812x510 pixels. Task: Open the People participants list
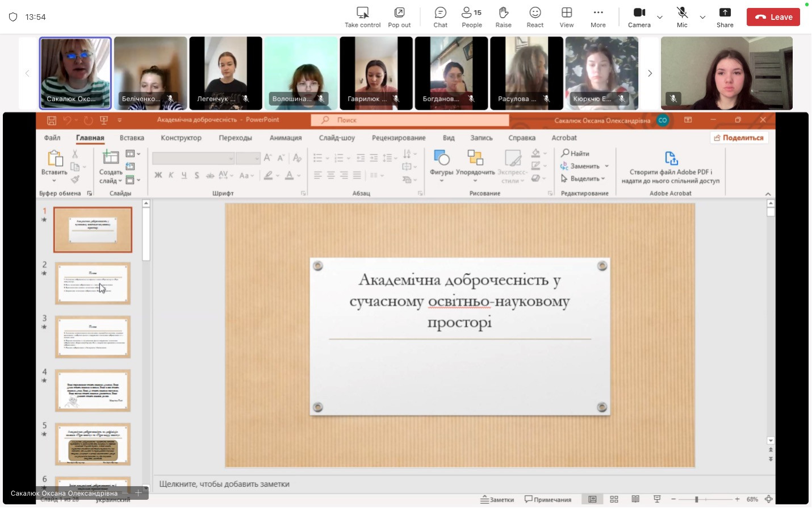pos(471,17)
